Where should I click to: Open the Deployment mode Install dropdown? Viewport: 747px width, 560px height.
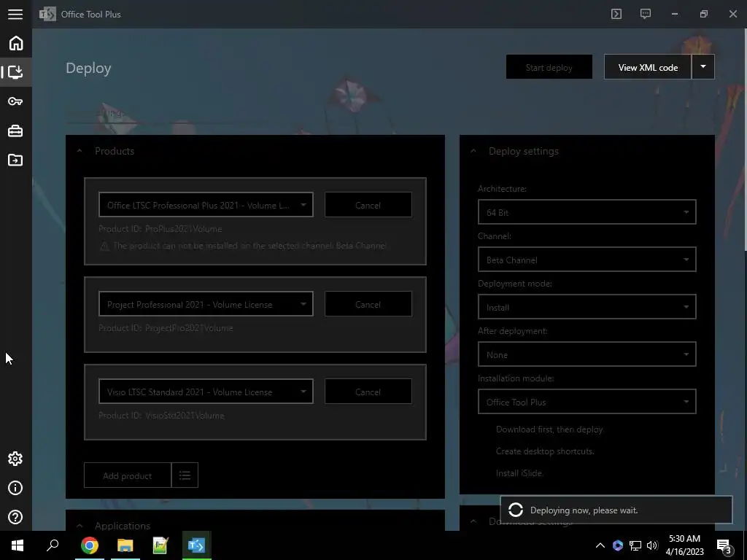click(587, 307)
